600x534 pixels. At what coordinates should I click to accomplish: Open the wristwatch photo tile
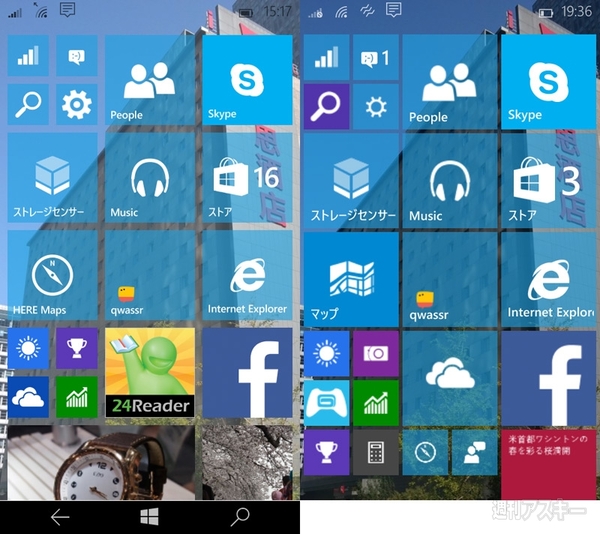101,462
